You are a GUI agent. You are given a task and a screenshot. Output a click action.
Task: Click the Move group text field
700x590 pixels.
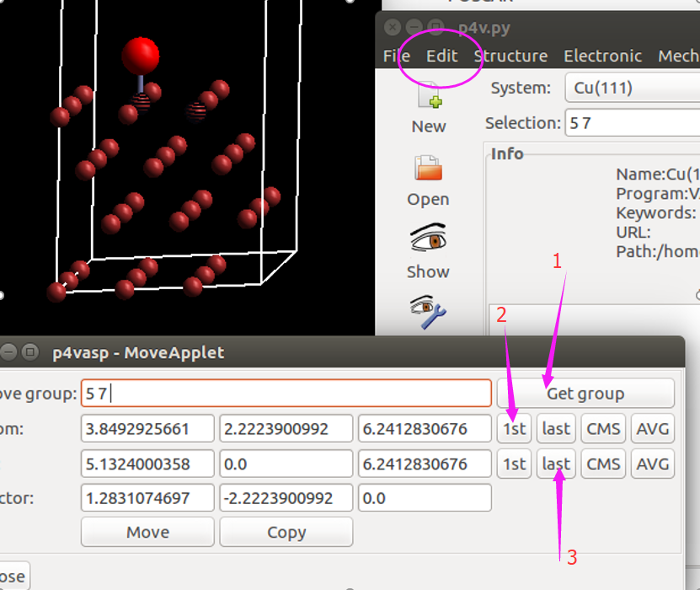(286, 394)
